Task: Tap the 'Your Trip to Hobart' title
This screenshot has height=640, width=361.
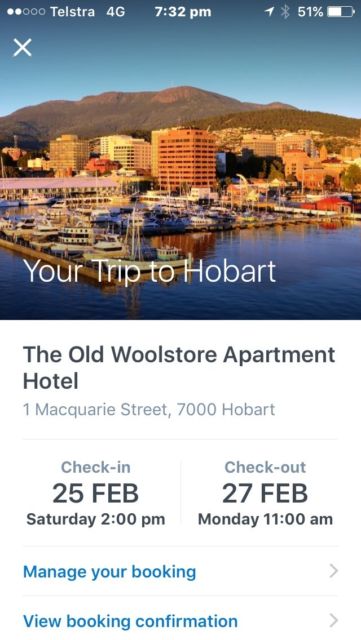Action: coord(149,272)
